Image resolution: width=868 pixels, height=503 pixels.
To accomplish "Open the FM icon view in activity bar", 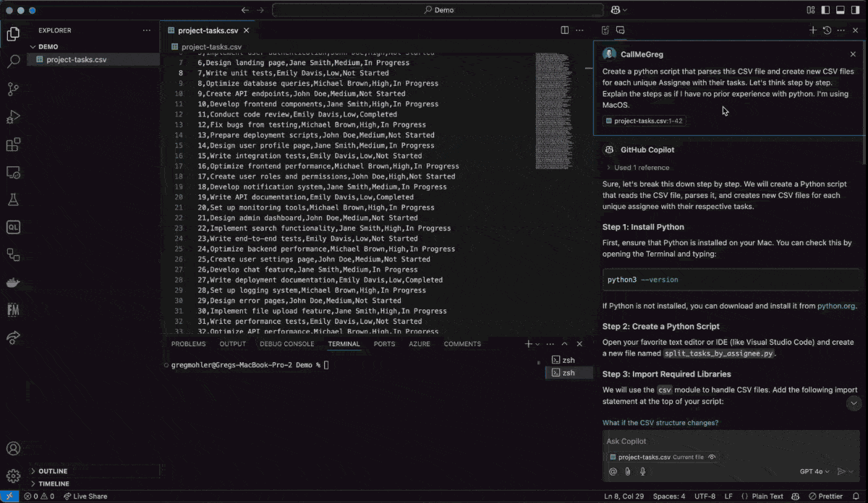I will [x=13, y=309].
